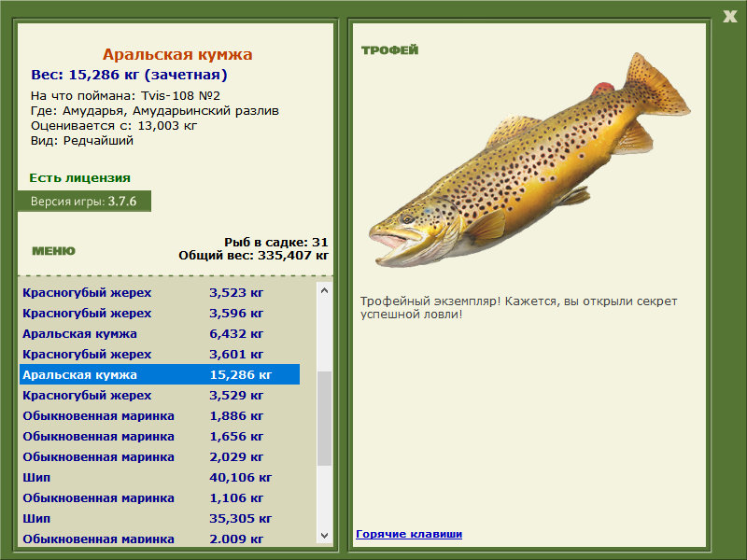Select the Красногубый жерех 3,523 кг entry

[x=160, y=292]
